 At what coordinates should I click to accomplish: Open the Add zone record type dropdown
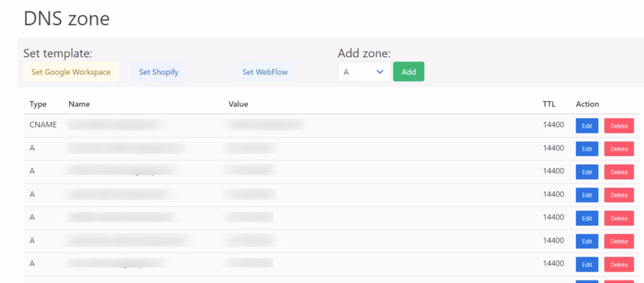coord(364,72)
